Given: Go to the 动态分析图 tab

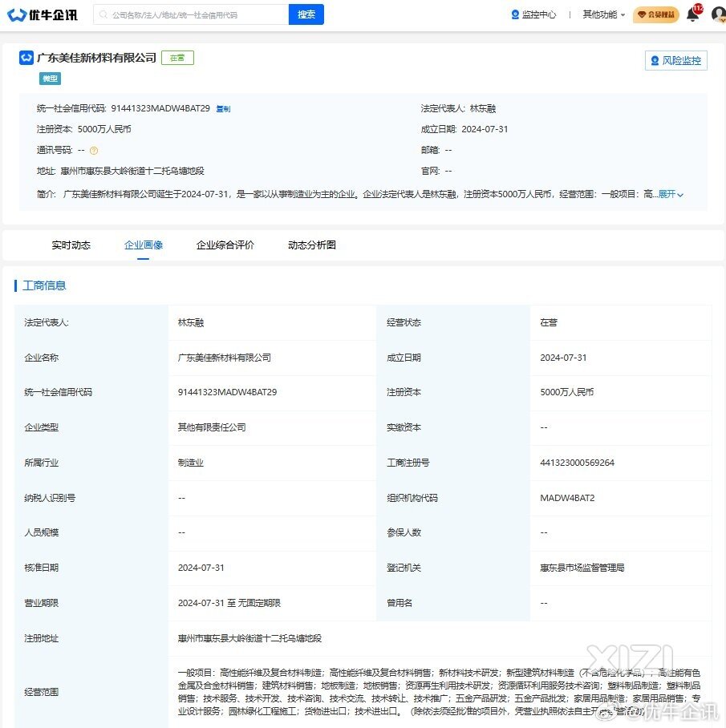Looking at the screenshot, I should [x=312, y=245].
